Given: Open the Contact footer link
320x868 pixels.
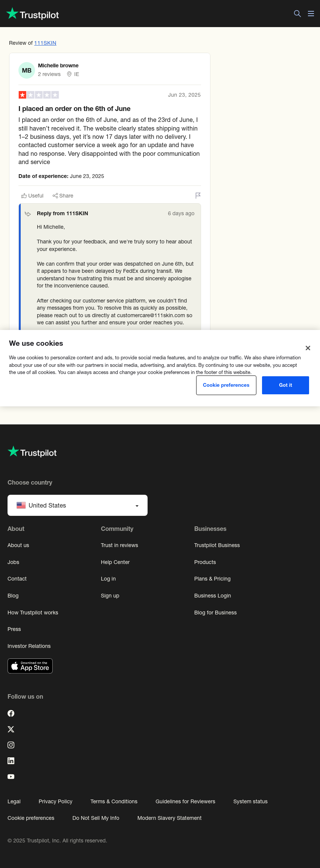Looking at the screenshot, I should pos(17,579).
